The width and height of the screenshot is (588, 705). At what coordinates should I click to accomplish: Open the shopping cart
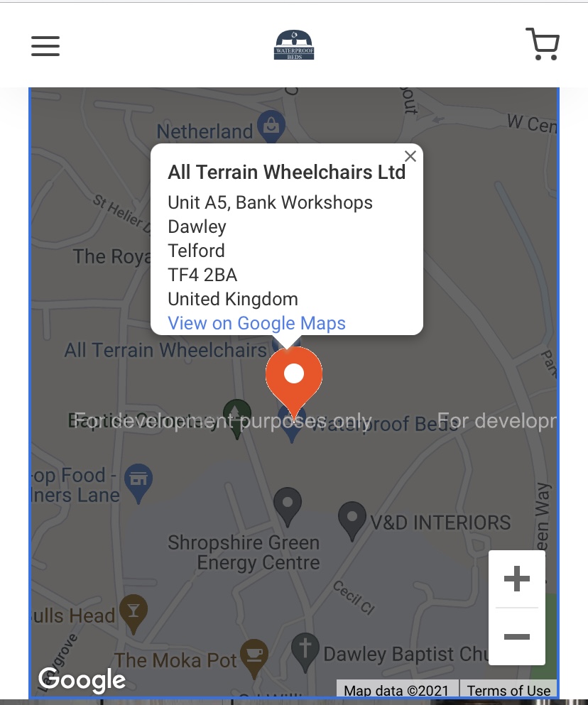coord(543,44)
